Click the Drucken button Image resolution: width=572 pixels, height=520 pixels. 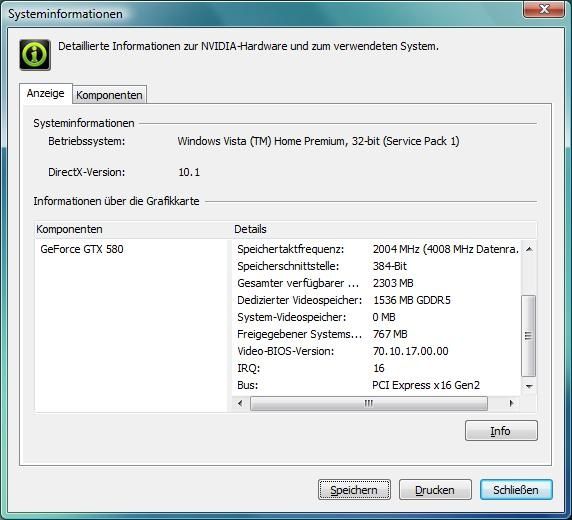[435, 489]
